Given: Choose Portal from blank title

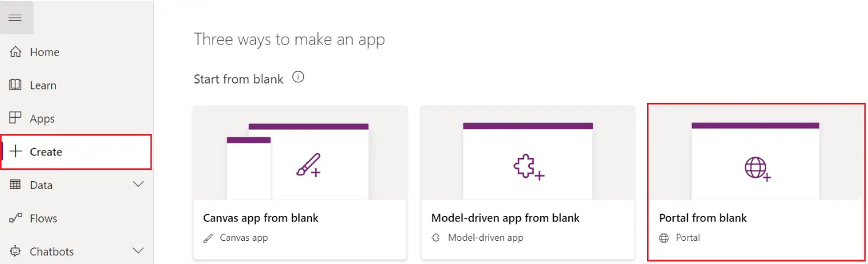Looking at the screenshot, I should tap(703, 218).
